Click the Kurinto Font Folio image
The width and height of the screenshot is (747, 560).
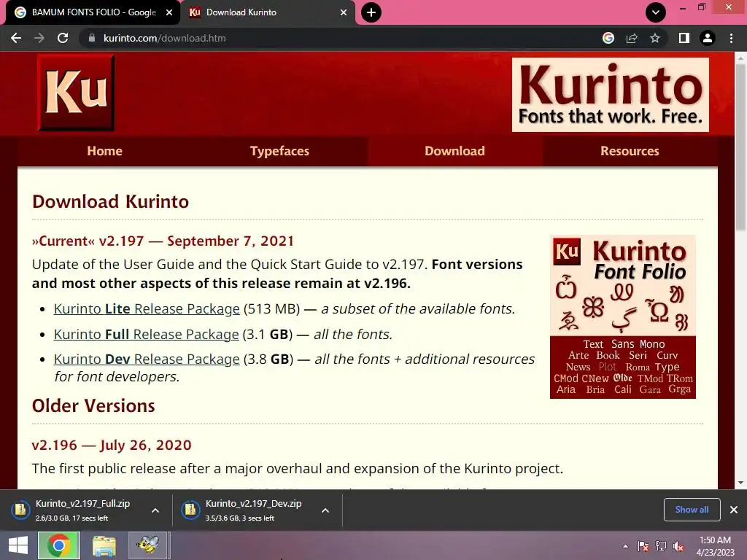(x=623, y=316)
